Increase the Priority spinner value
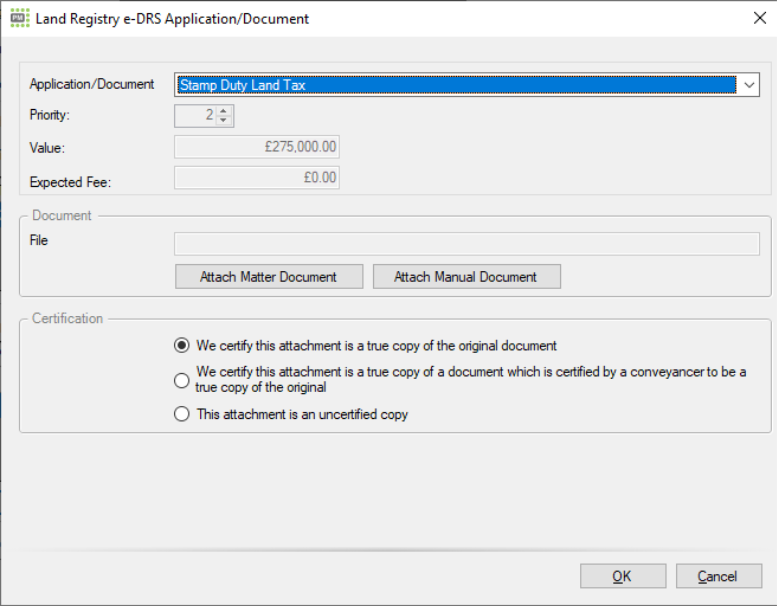The height and width of the screenshot is (606, 777). click(223, 111)
